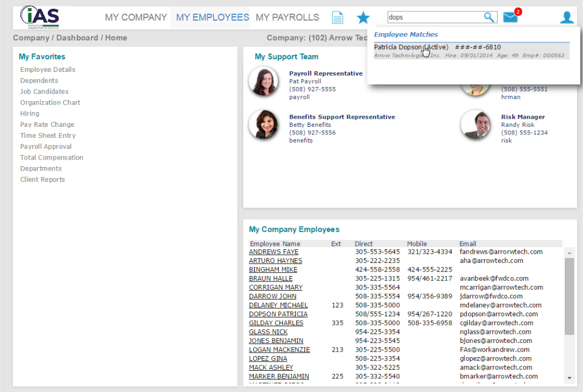Image resolution: width=583 pixels, height=392 pixels.
Task: Open the Organization Chart favorite
Action: 50,102
